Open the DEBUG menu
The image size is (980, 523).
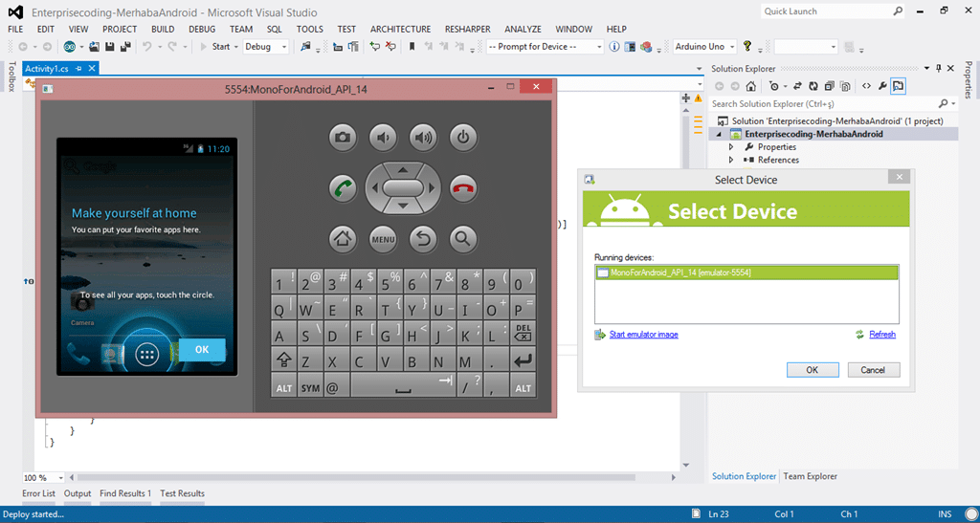click(x=202, y=30)
